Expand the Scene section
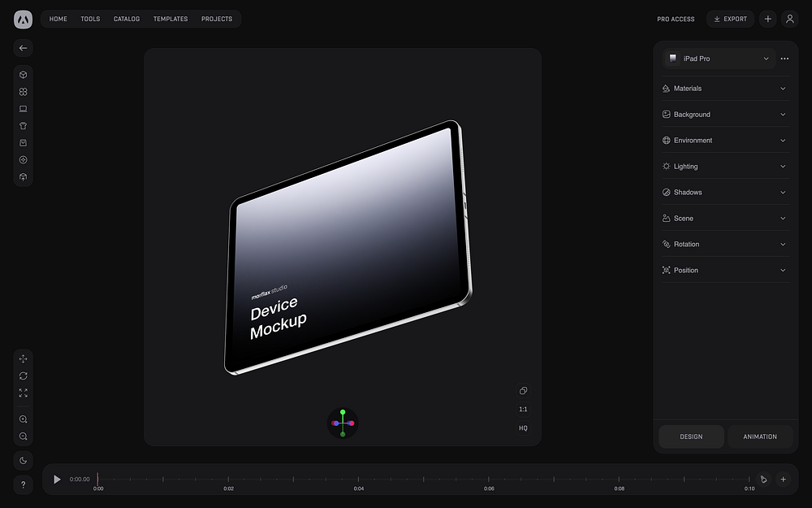 pos(725,218)
